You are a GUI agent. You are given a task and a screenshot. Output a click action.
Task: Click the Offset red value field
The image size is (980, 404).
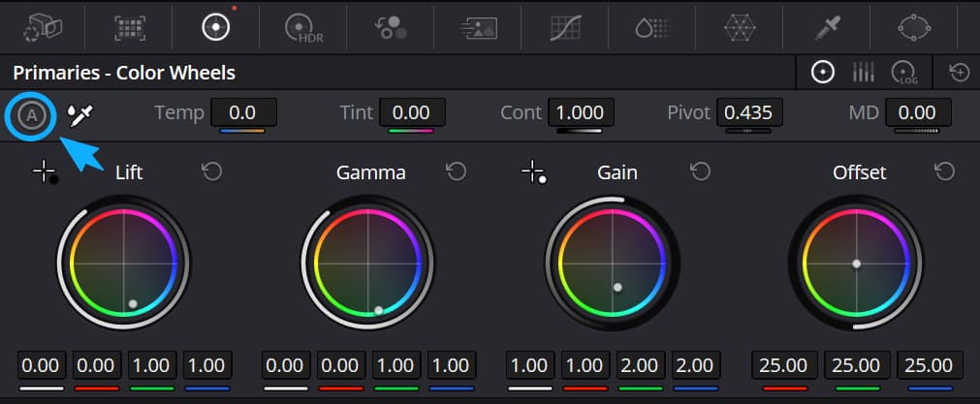(x=784, y=365)
